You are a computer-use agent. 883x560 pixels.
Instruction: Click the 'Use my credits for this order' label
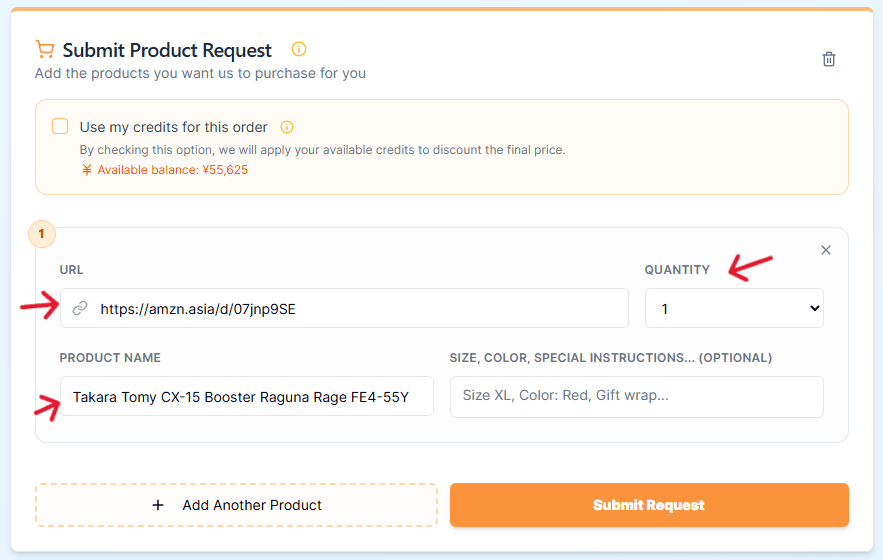click(x=174, y=127)
